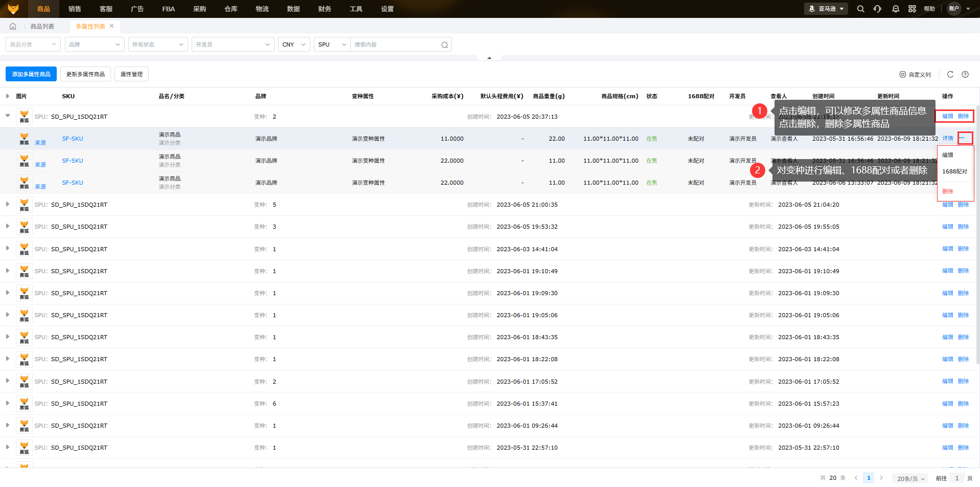
Task: Open the 商品分类 dropdown filter
Action: tap(33, 45)
